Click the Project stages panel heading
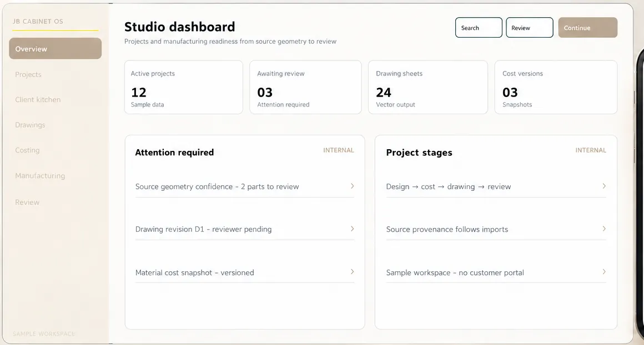The height and width of the screenshot is (345, 644). tap(419, 153)
